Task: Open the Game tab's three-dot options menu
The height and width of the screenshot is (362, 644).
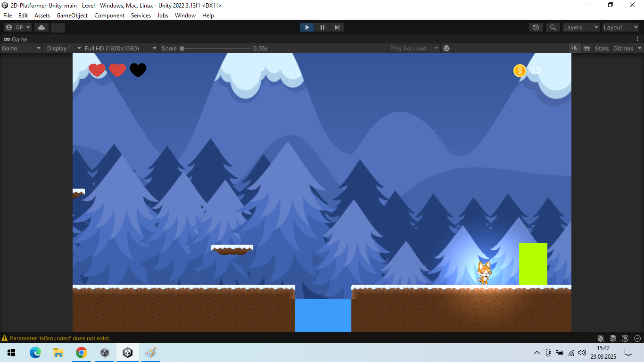Action: coord(638,39)
